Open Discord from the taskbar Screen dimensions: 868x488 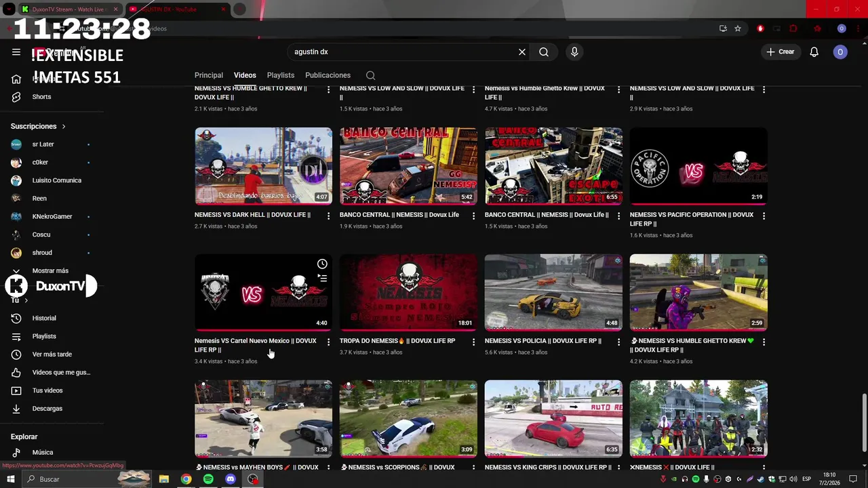(231, 479)
